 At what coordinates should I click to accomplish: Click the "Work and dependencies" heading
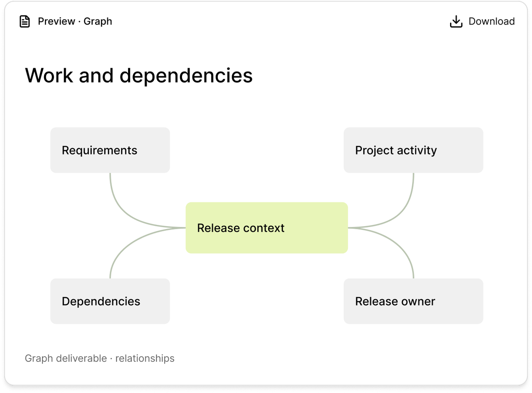pyautogui.click(x=139, y=76)
